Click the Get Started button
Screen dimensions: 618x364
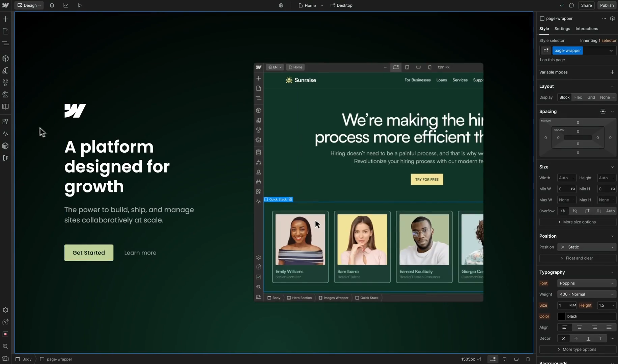pyautogui.click(x=89, y=253)
